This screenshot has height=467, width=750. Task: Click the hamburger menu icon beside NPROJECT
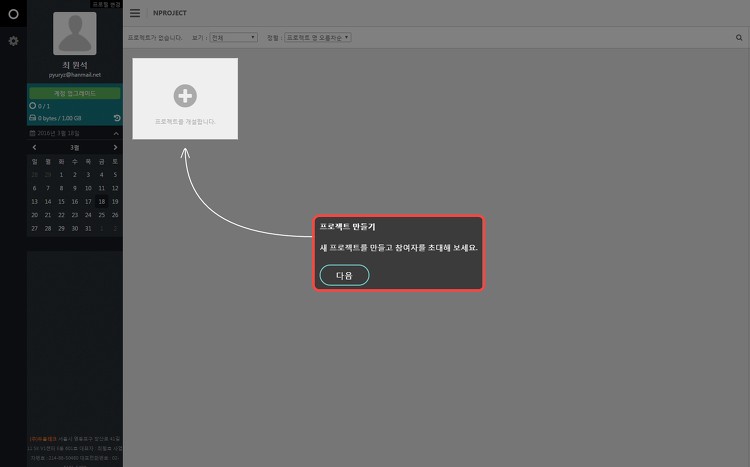(135, 13)
